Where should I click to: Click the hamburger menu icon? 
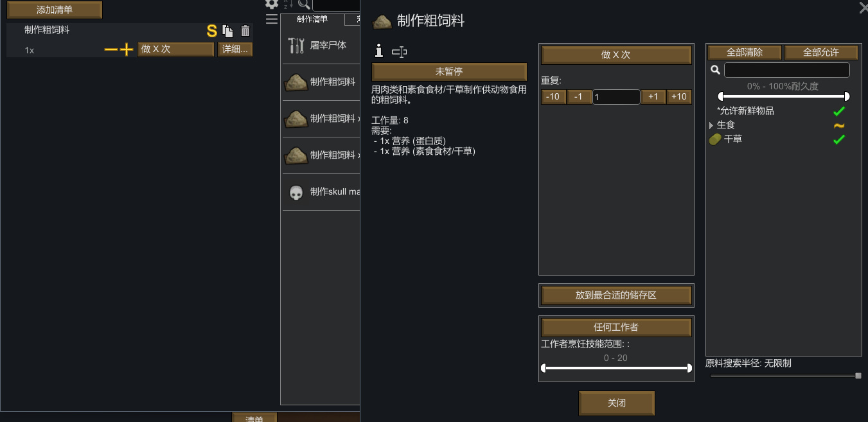tap(272, 19)
